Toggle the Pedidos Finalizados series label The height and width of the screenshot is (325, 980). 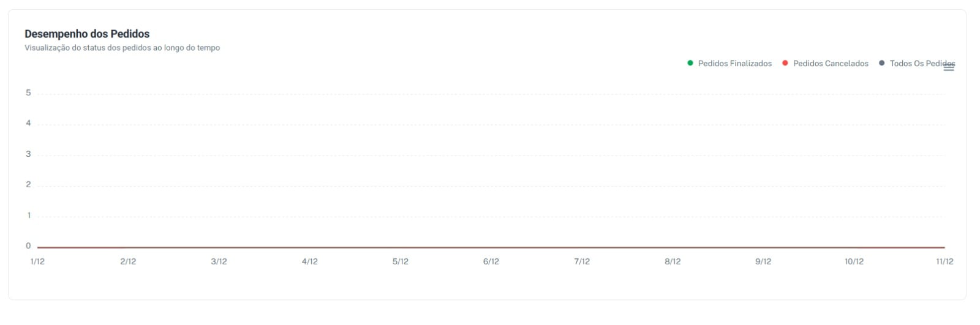click(734, 64)
